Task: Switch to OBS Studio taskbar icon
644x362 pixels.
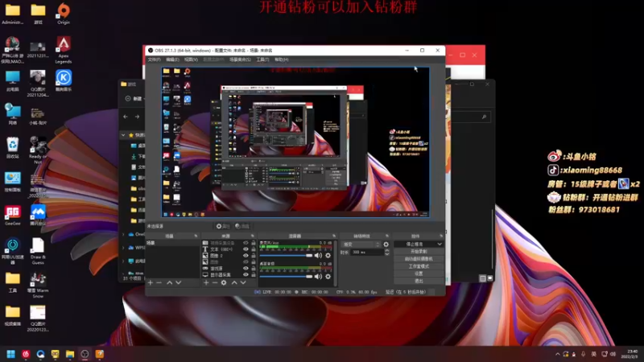Action: 85,354
